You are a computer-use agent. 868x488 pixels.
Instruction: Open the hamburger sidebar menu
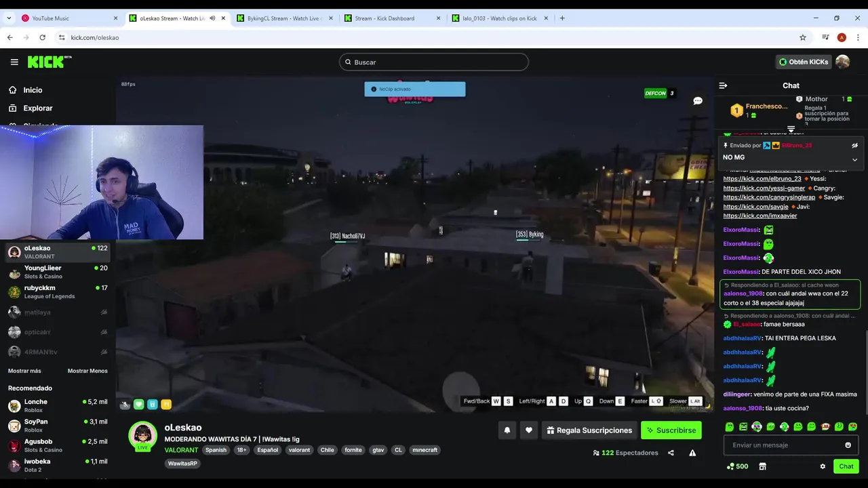click(14, 62)
